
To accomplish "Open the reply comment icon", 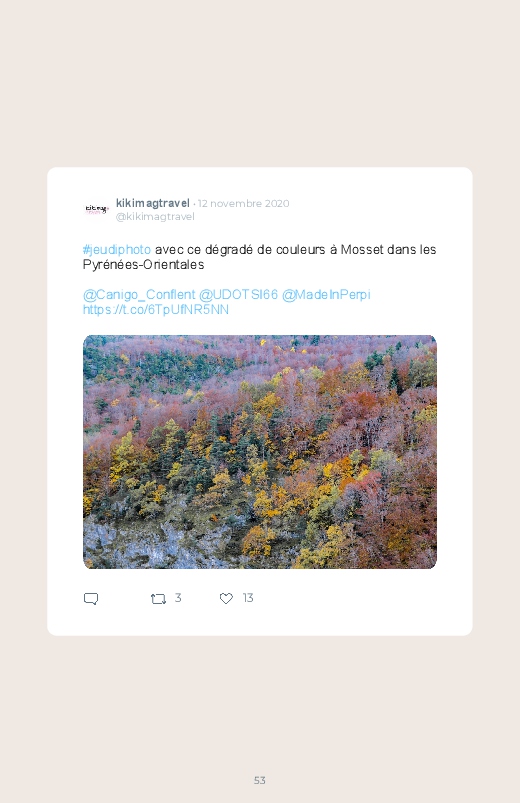I will click(x=91, y=598).
